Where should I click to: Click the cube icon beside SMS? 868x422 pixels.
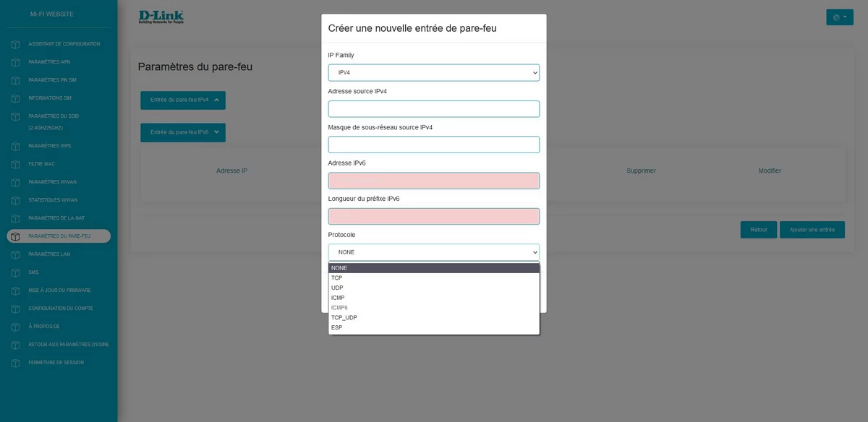[x=15, y=272]
